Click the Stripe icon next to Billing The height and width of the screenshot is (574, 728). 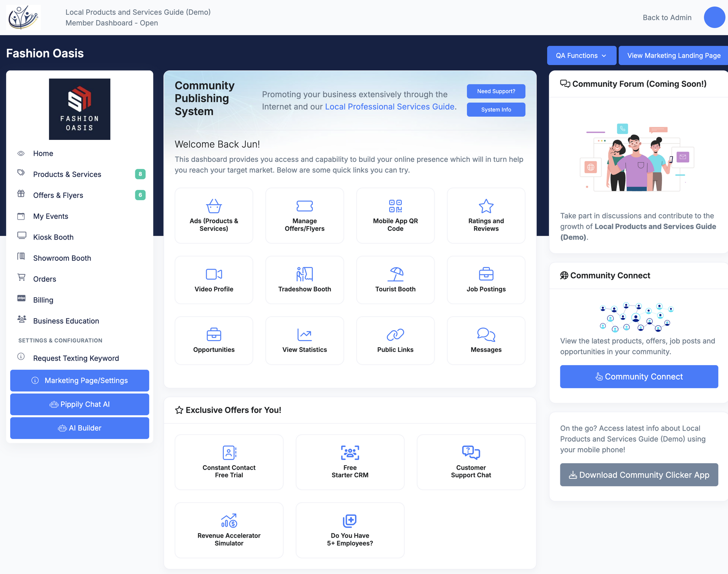pos(21,298)
